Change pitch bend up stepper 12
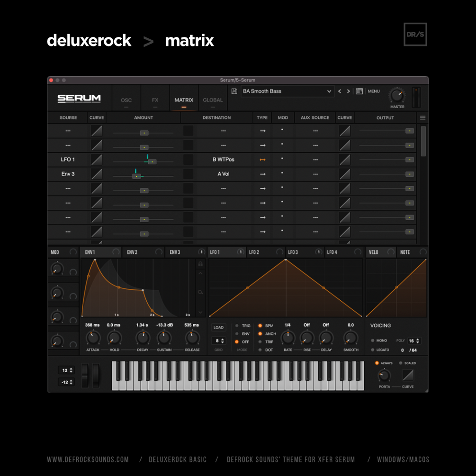The width and height of the screenshot is (476, 476). pyautogui.click(x=66, y=370)
